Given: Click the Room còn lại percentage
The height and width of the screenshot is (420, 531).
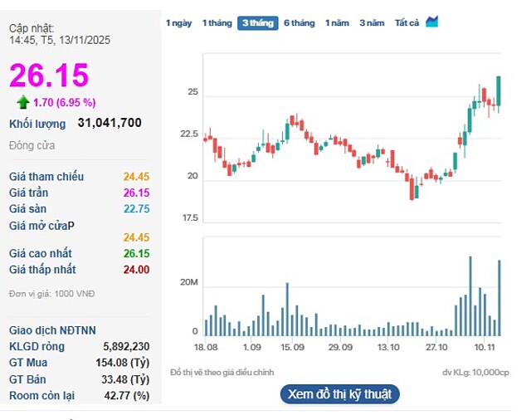Looking at the screenshot, I should click(129, 395).
